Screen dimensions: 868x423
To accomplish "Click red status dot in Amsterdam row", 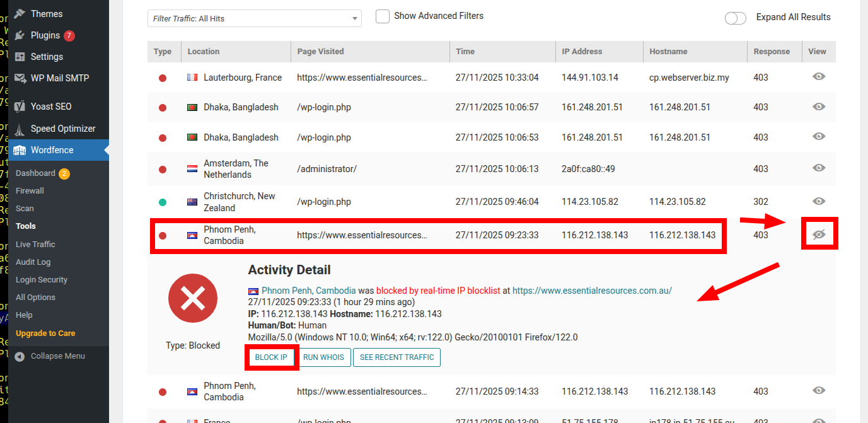I will (163, 170).
